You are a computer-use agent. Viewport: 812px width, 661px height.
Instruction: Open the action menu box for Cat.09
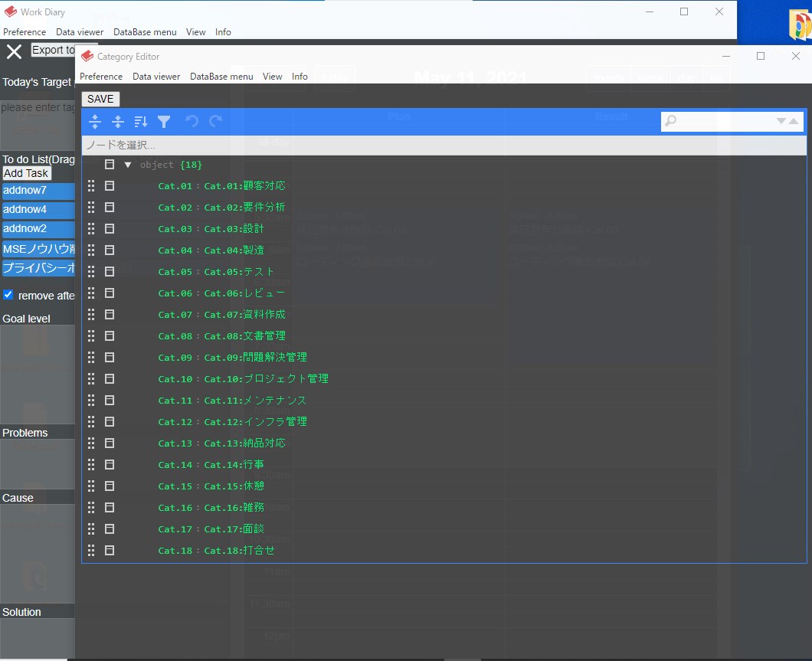110,358
